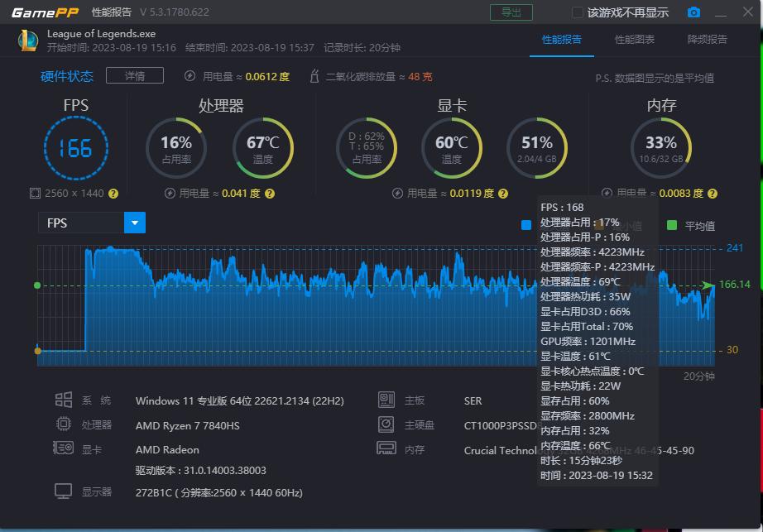Click the AMD Ryzen 7 7840HS text
The image size is (763, 532).
tap(187, 425)
